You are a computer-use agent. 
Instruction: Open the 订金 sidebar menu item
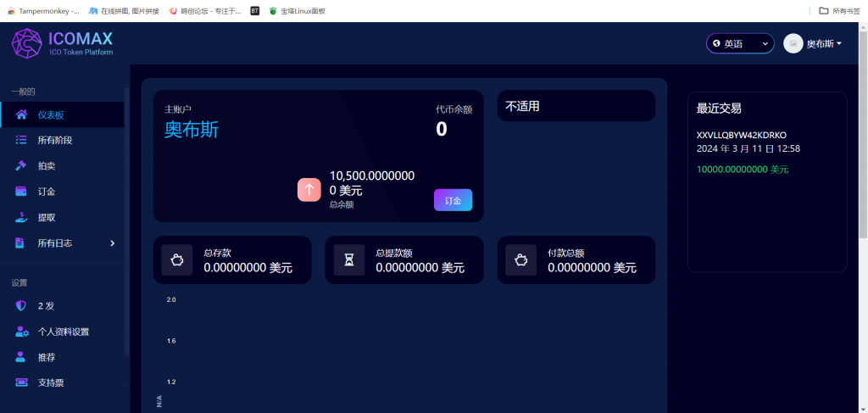(x=62, y=192)
